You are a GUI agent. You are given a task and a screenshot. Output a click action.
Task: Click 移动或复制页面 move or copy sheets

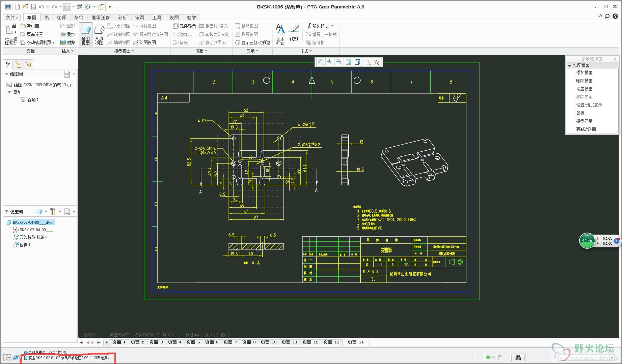click(38, 42)
